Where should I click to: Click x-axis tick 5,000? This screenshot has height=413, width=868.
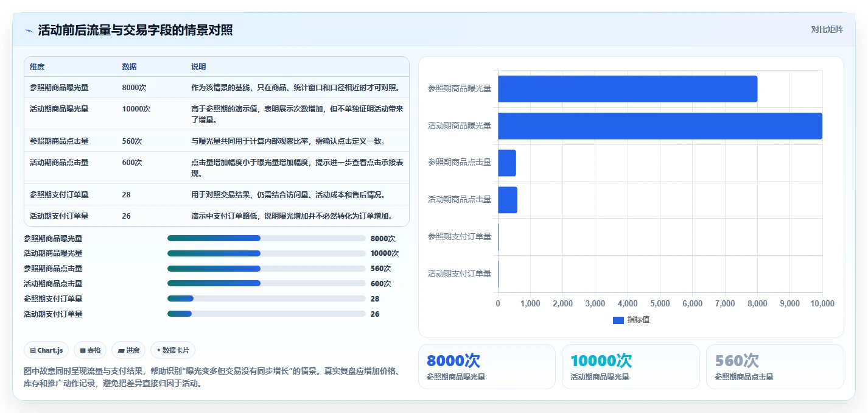click(x=660, y=303)
